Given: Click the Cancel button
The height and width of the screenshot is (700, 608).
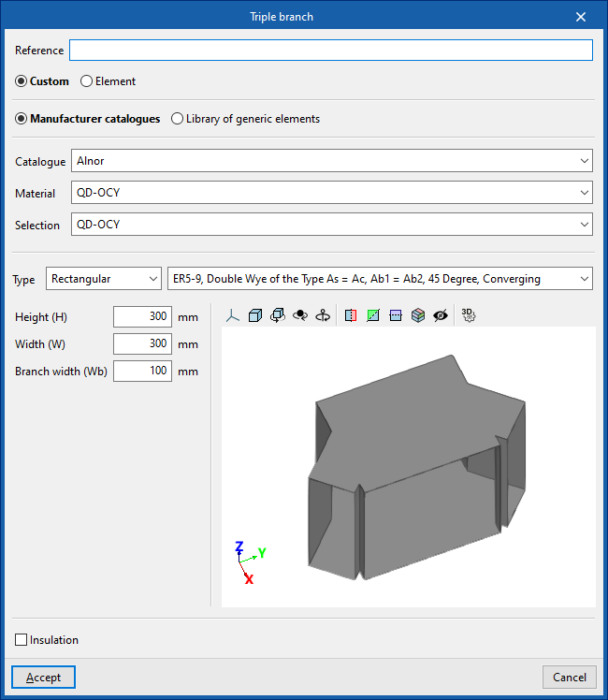Looking at the screenshot, I should [x=570, y=678].
